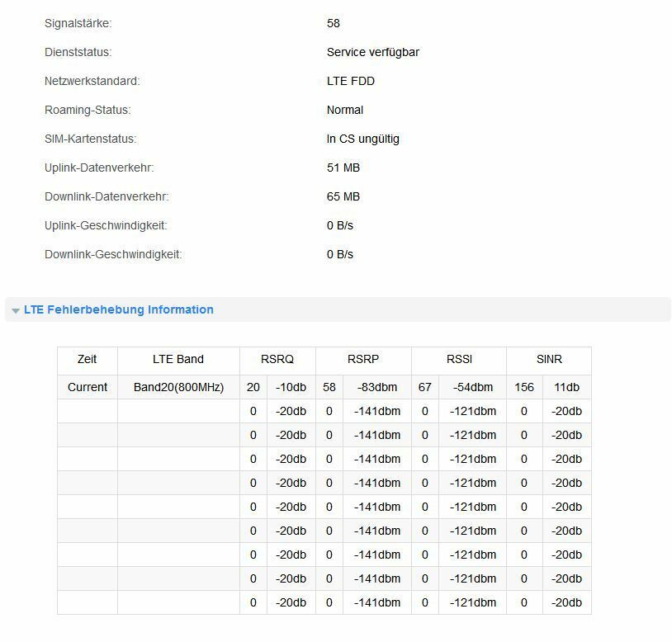Select the 65 MB downlink traffic value
The image size is (672, 642).
tap(343, 196)
